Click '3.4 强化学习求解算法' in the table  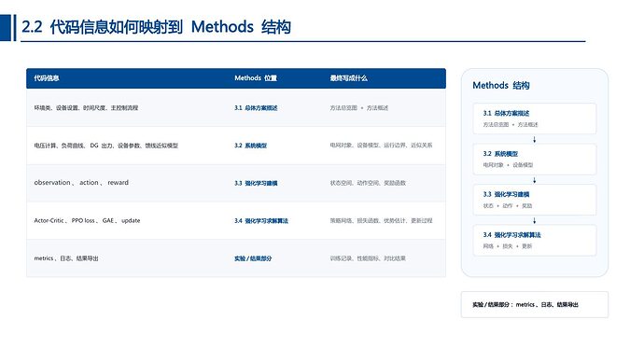261,221
